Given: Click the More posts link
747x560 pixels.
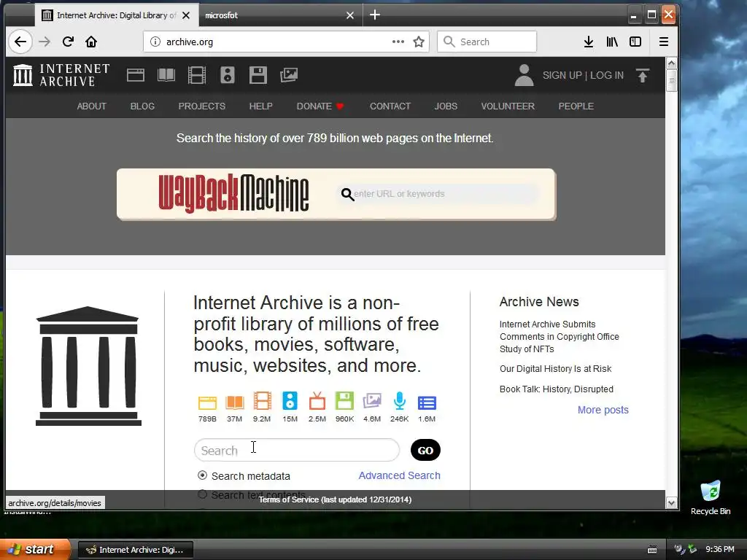Looking at the screenshot, I should click(603, 410).
